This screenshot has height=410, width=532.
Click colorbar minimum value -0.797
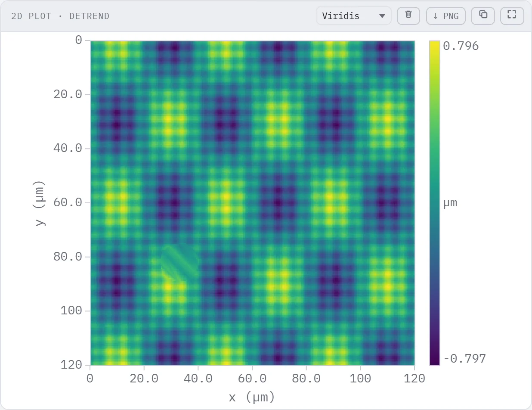[464, 359]
